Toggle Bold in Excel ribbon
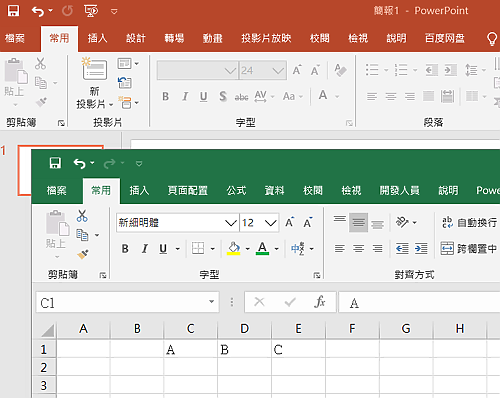This screenshot has width=500, height=398. click(x=125, y=249)
